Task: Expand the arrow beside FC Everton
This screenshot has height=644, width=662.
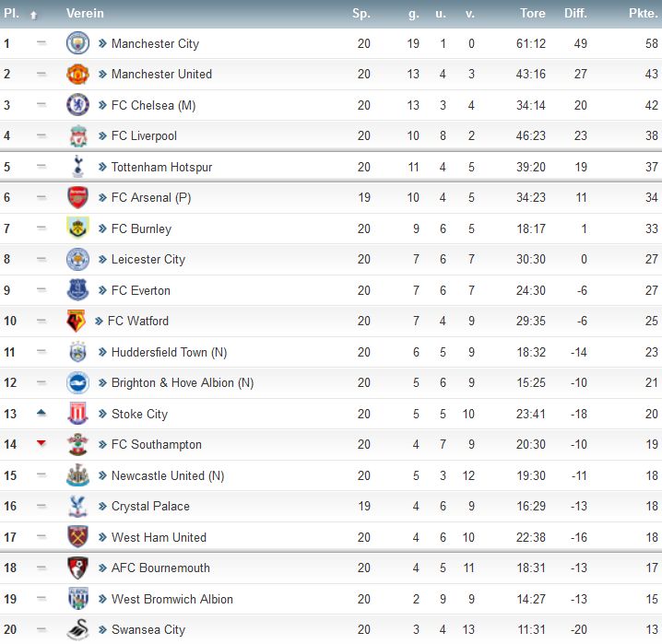Action: coord(103,290)
